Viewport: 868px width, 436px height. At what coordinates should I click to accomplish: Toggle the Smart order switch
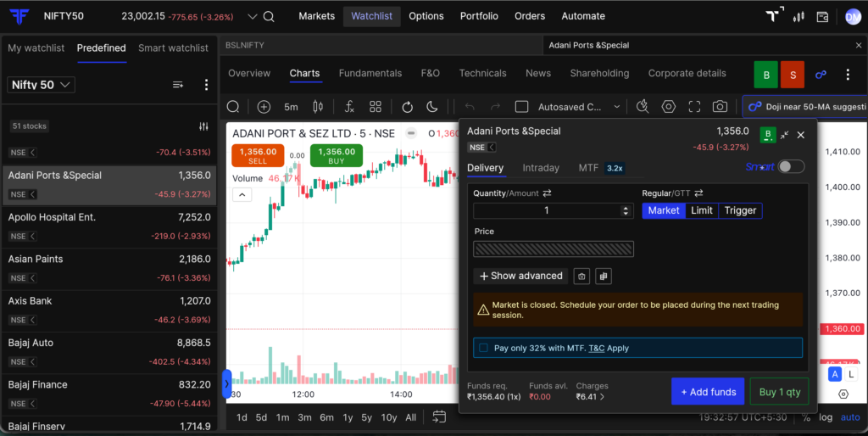coord(791,167)
